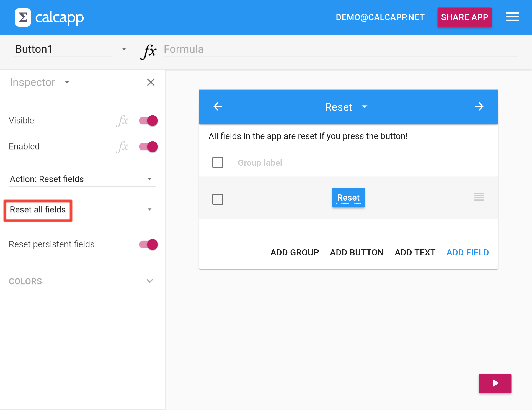Screen dimensions: 532x410
Task: Check the box next to Group label
Action: point(218,163)
